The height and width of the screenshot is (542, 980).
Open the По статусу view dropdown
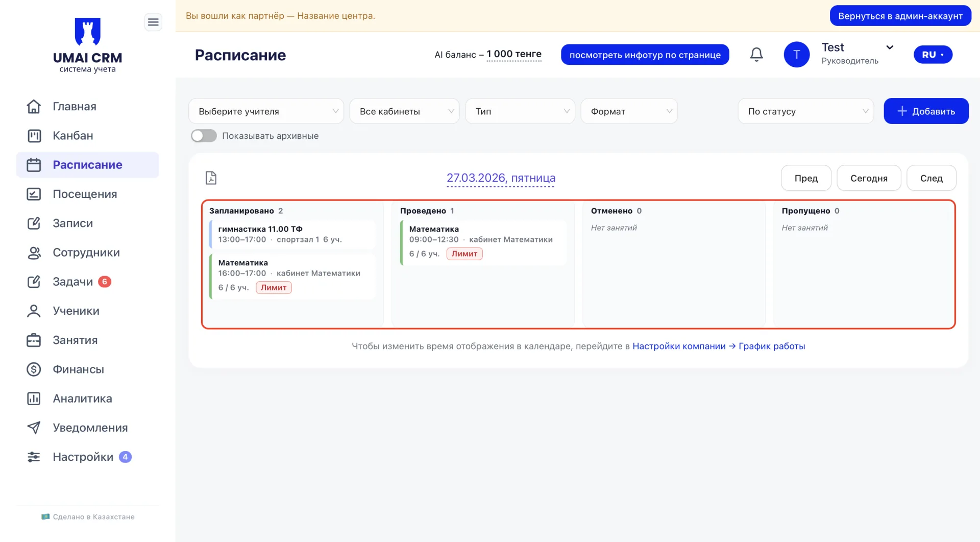pyautogui.click(x=805, y=111)
